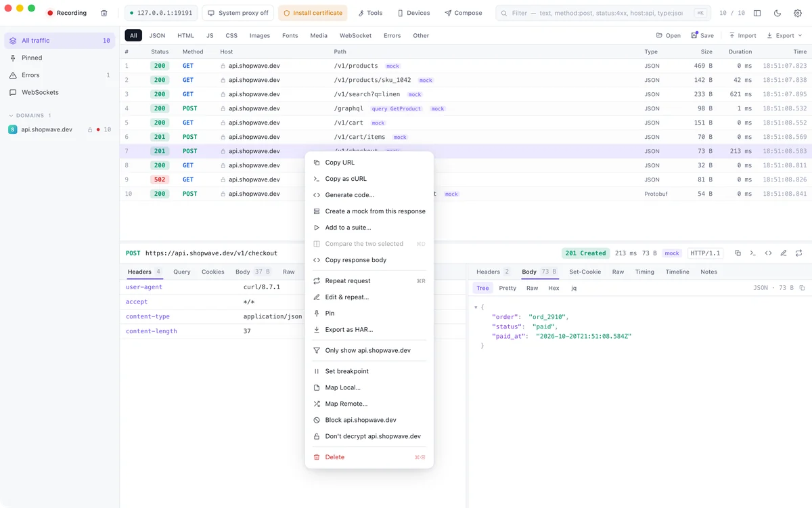Select api.shopwave.dev domain in sidebar
The height and width of the screenshot is (508, 812).
point(60,129)
